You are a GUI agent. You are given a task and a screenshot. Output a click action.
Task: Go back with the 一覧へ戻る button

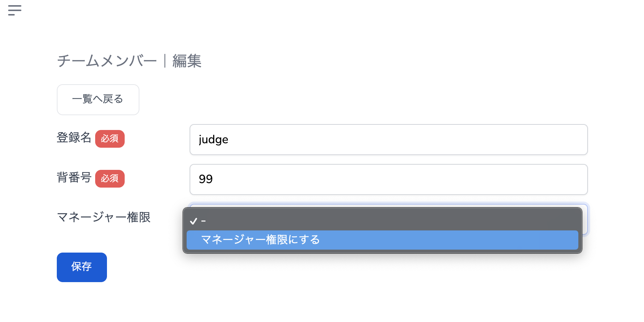[98, 100]
